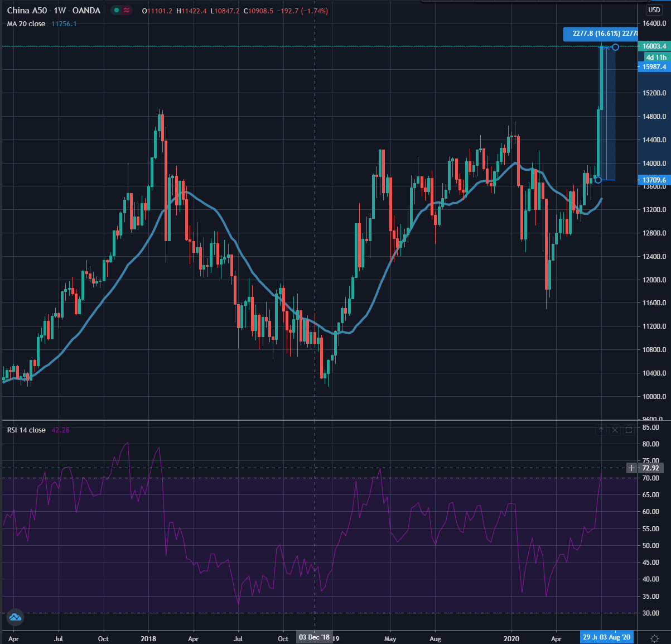Click the 13709.6 price label on axis
Screen dimensions: 671x644
pos(654,180)
